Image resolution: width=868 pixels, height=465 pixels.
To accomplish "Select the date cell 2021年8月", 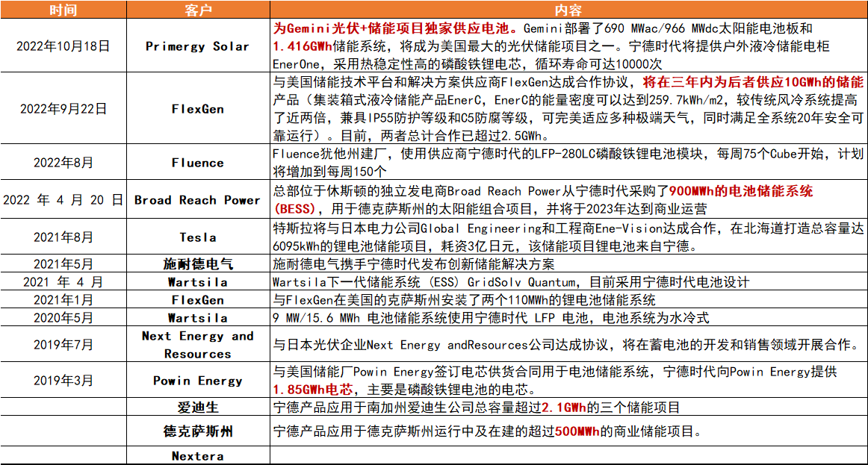I will (63, 237).
